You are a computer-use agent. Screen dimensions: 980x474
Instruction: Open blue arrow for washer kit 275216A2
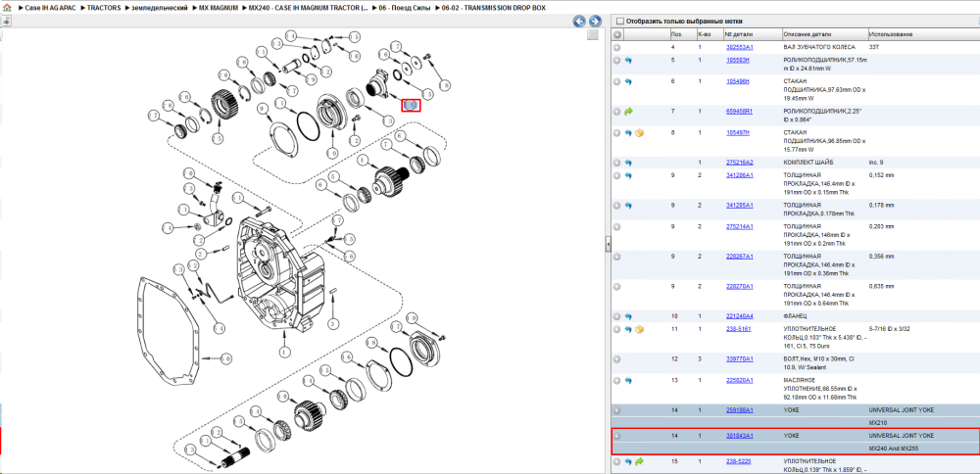pyautogui.click(x=628, y=163)
